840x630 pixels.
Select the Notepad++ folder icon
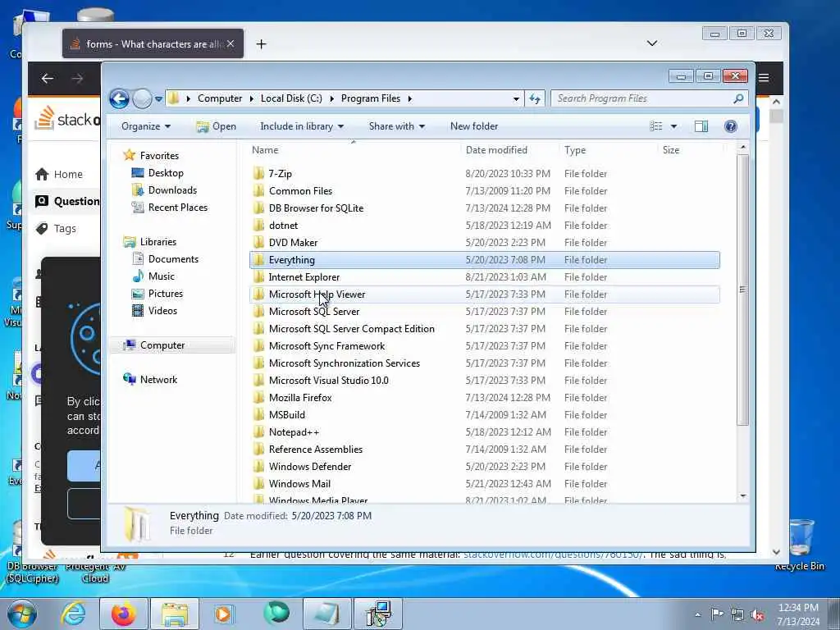tap(258, 431)
